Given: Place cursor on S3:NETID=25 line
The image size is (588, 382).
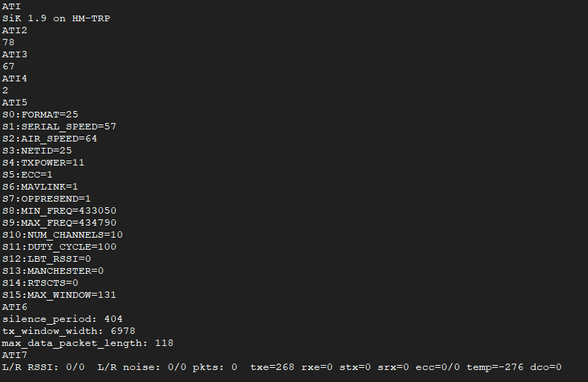Looking at the screenshot, I should pos(37,151).
